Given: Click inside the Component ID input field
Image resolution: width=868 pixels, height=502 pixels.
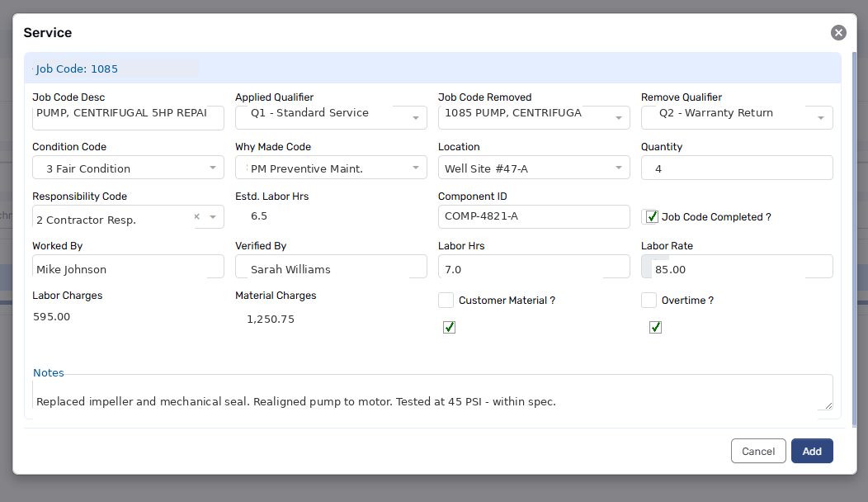Looking at the screenshot, I should pos(534,216).
